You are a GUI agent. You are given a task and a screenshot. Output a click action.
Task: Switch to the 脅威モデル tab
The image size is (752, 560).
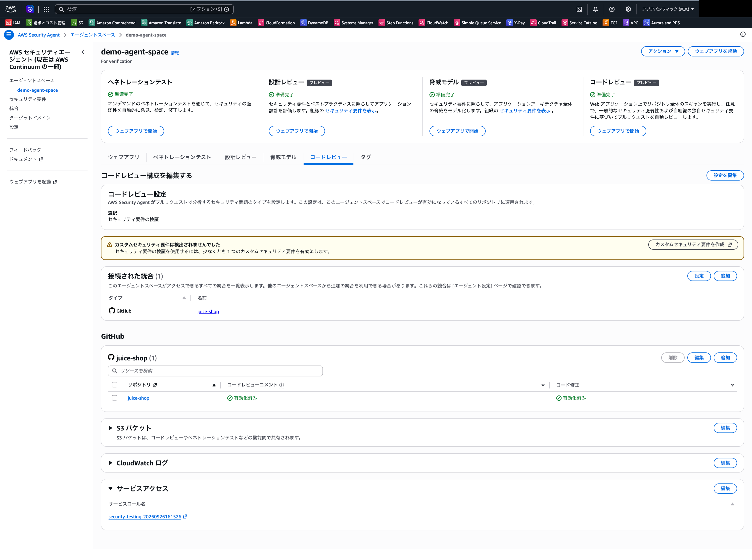click(x=283, y=157)
